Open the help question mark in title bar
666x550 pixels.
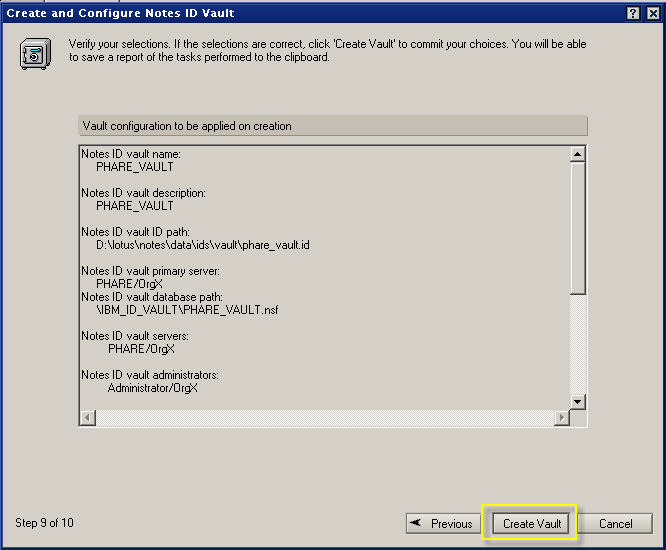(x=633, y=13)
